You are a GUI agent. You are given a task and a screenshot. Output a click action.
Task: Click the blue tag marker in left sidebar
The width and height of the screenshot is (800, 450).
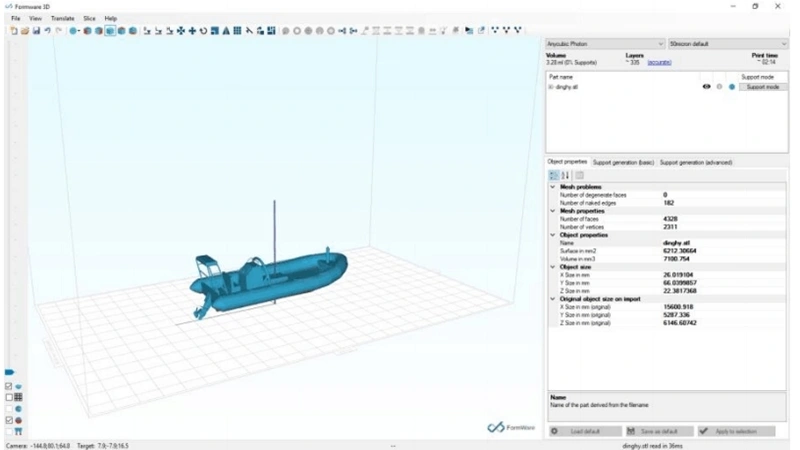(x=9, y=372)
